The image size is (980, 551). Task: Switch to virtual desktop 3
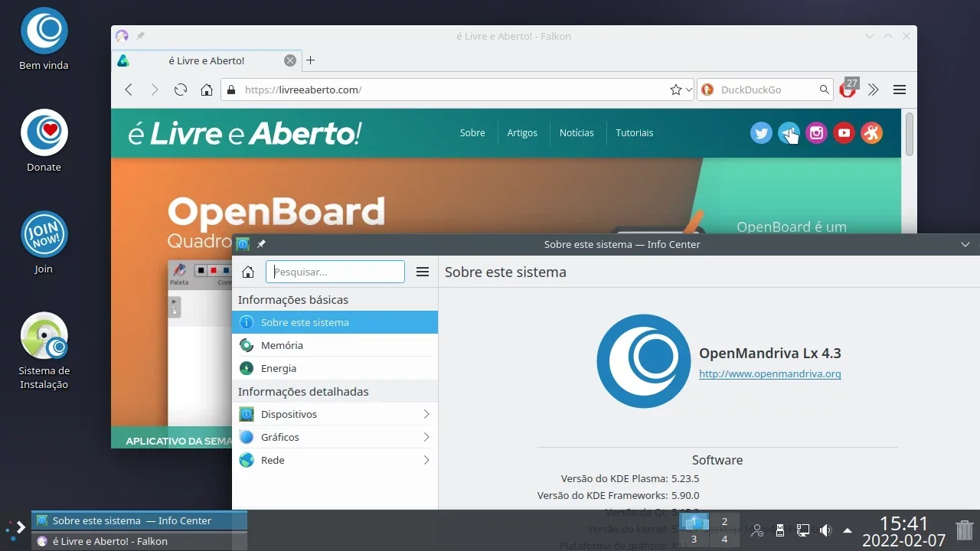click(x=694, y=539)
